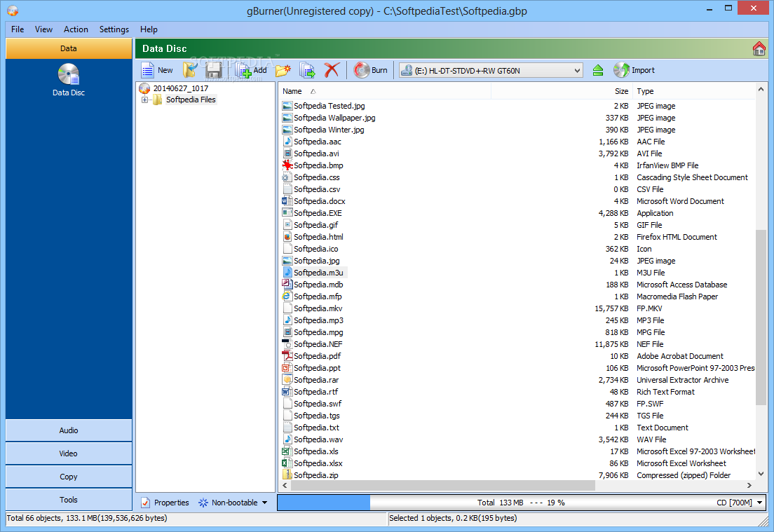Open the Settings menu
Image resolution: width=774 pixels, height=532 pixels.
click(x=114, y=29)
